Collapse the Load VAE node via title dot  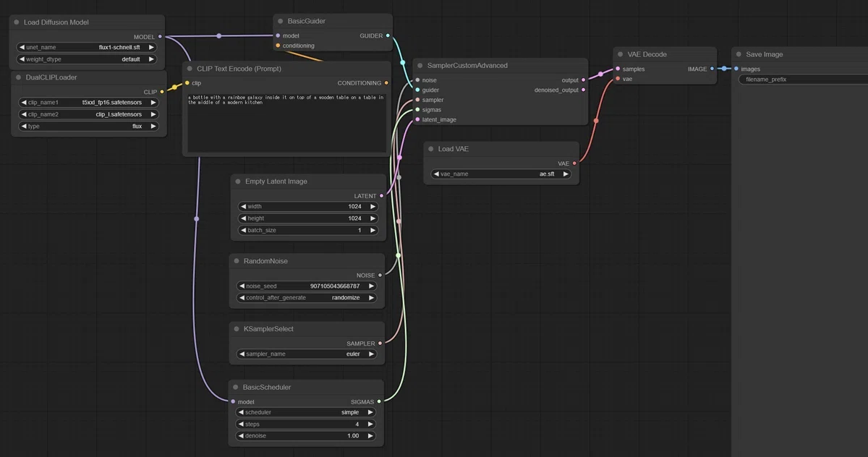tap(430, 149)
